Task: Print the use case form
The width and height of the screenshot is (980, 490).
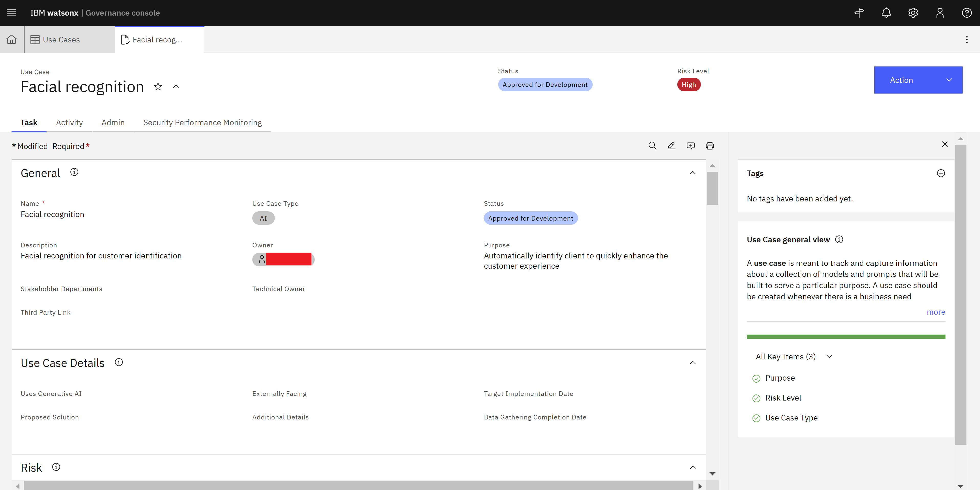Action: (x=710, y=146)
